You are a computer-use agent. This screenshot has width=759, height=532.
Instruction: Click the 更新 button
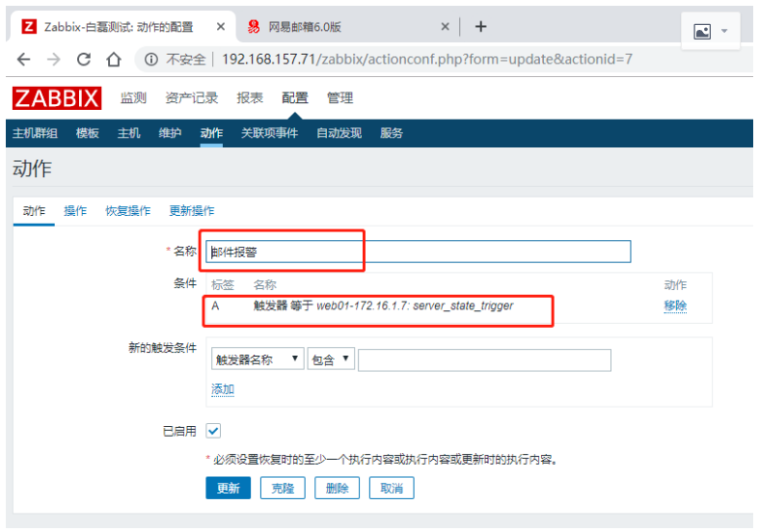[x=228, y=488]
